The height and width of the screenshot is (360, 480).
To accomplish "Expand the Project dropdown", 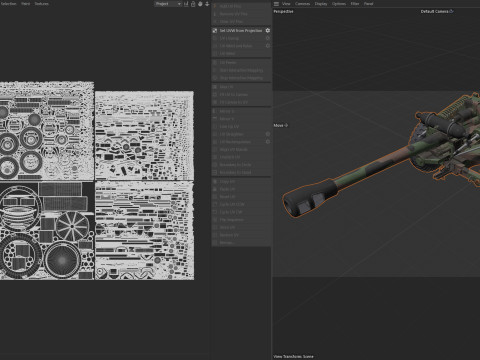I will (x=168, y=4).
